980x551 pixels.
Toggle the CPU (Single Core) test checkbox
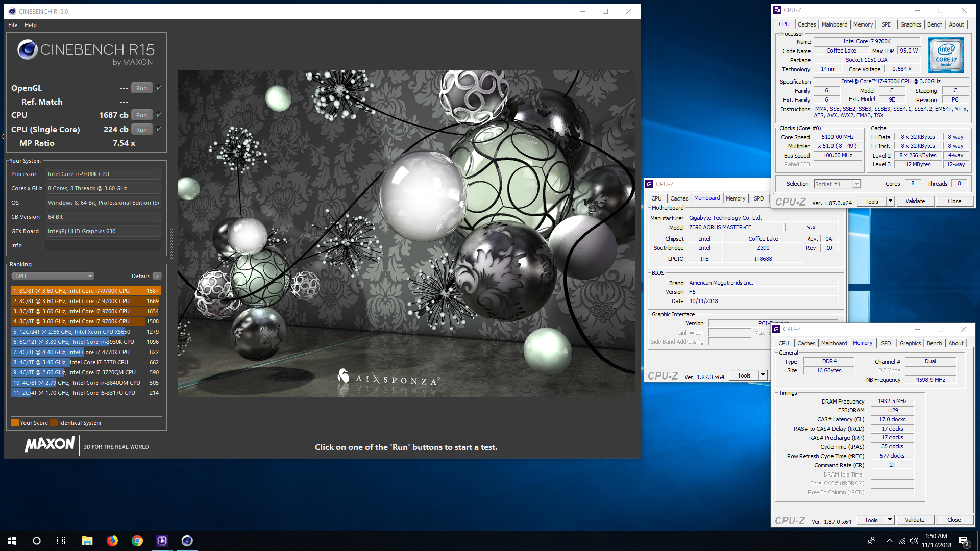(159, 129)
